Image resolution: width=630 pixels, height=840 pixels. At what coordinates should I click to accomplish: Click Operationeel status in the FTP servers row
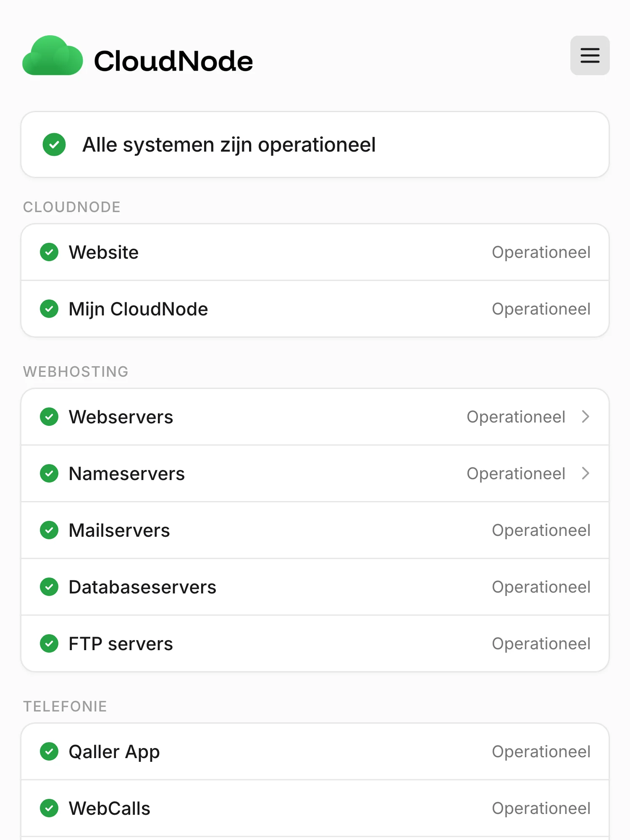[x=541, y=644]
